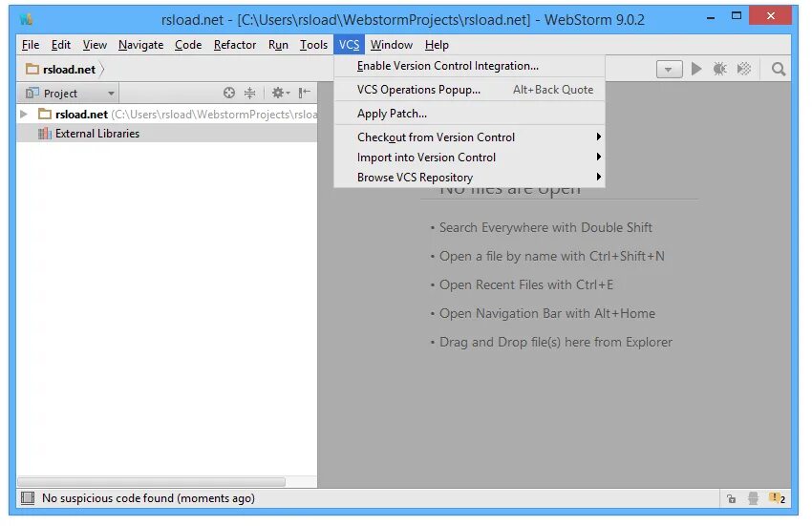Open the Help menu
Image resolution: width=812 pixels, height=526 pixels.
(437, 45)
